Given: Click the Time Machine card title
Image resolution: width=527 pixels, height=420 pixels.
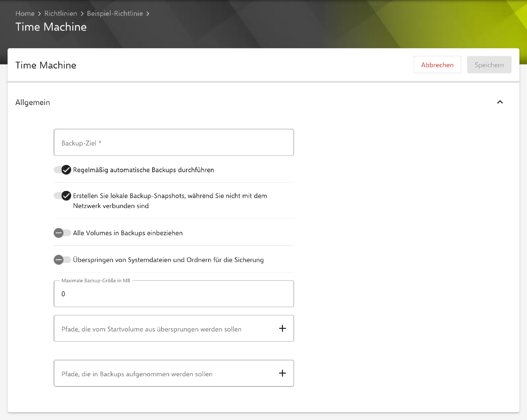Looking at the screenshot, I should click(x=46, y=65).
